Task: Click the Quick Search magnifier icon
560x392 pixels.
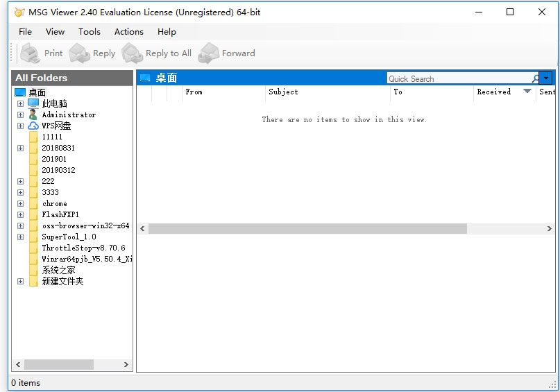Action: [x=535, y=78]
